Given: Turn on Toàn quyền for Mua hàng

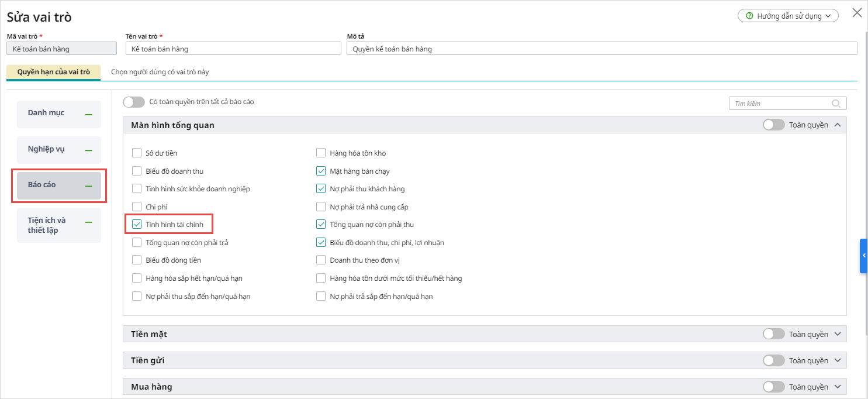Looking at the screenshot, I should click(773, 387).
